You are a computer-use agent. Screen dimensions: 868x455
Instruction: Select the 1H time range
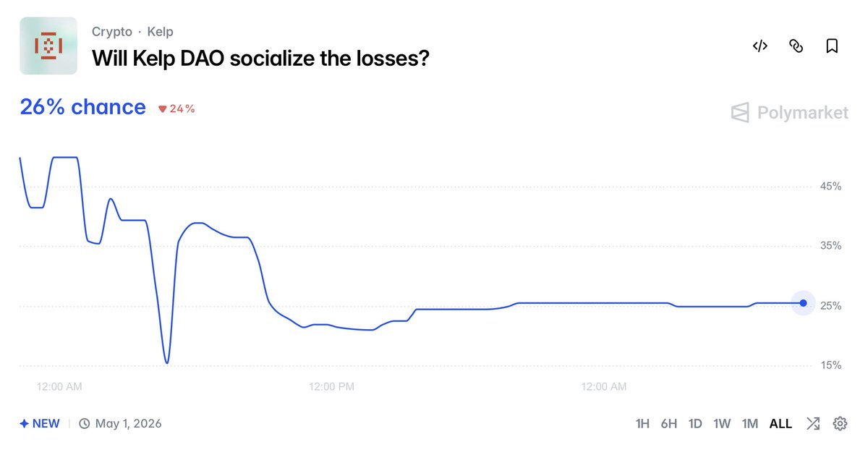pos(642,424)
